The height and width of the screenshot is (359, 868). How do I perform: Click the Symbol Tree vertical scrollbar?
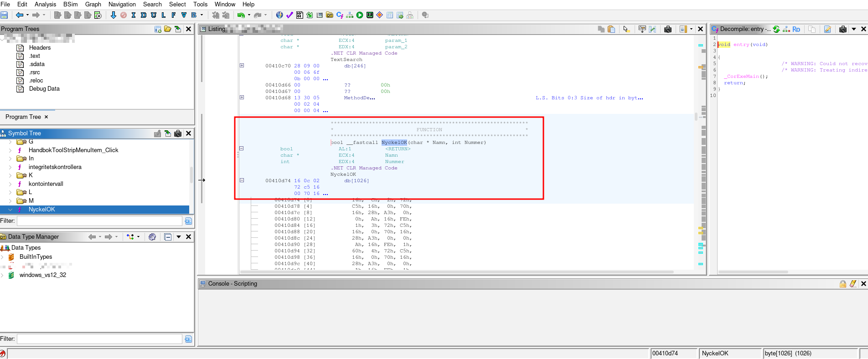[191, 174]
